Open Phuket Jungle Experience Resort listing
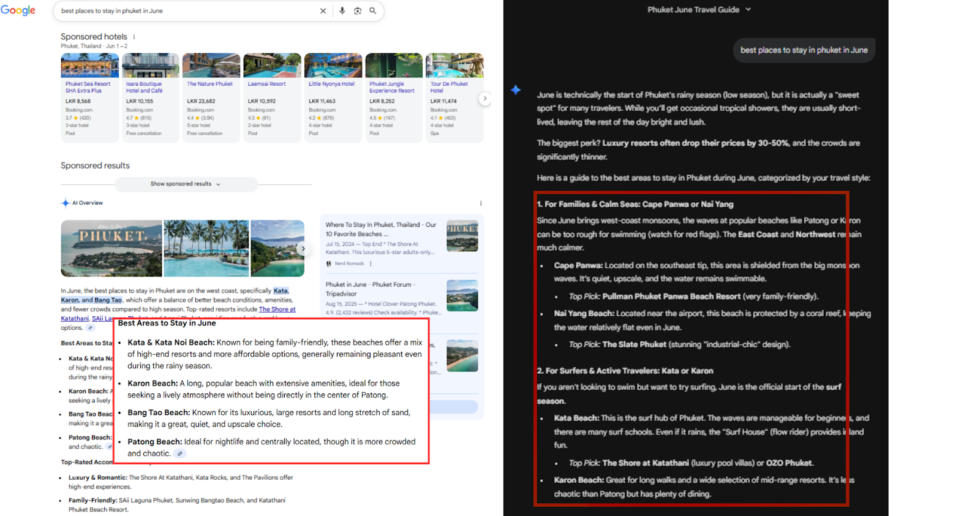 pyautogui.click(x=393, y=98)
